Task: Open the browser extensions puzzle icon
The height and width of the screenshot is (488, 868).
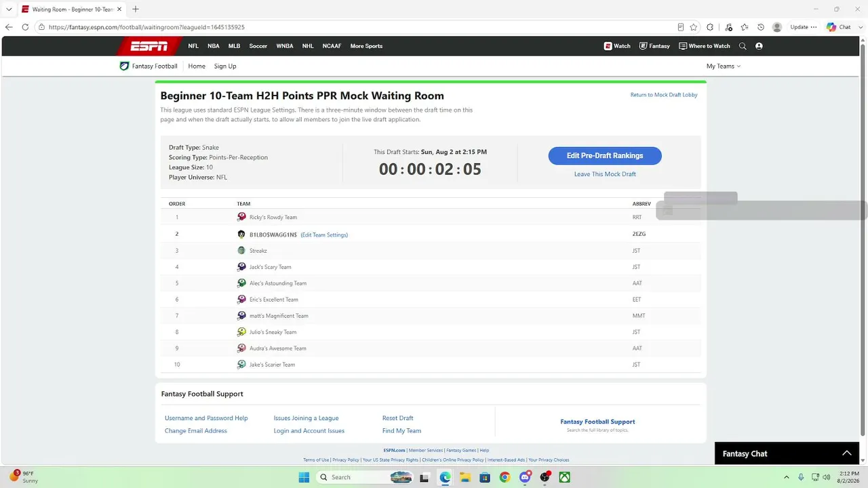Action: pos(710,27)
